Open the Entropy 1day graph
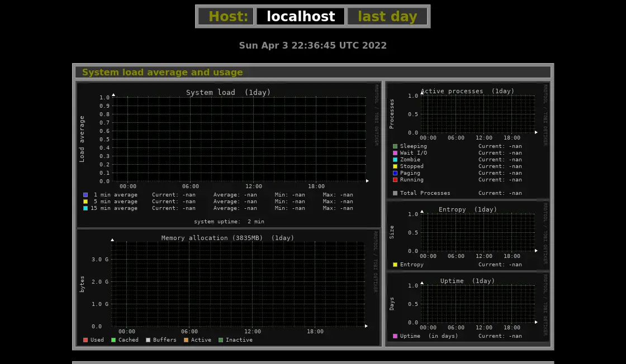Screen dimensions: 626x364 (468, 236)
